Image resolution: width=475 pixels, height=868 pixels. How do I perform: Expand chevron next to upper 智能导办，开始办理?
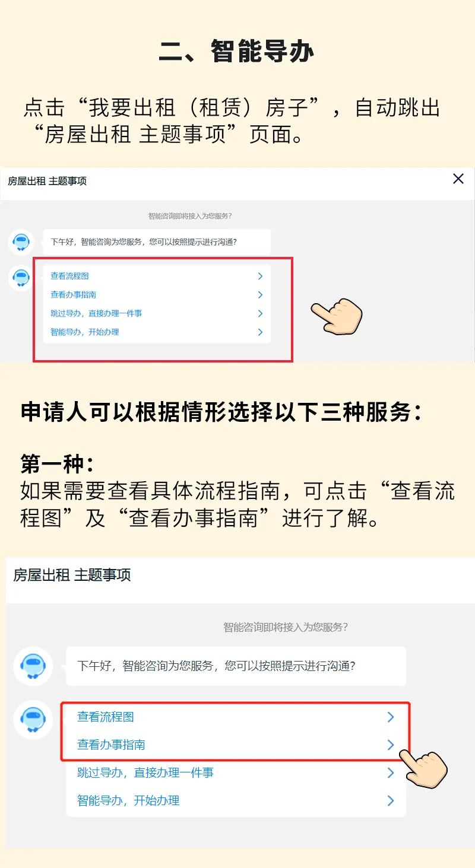(x=260, y=332)
